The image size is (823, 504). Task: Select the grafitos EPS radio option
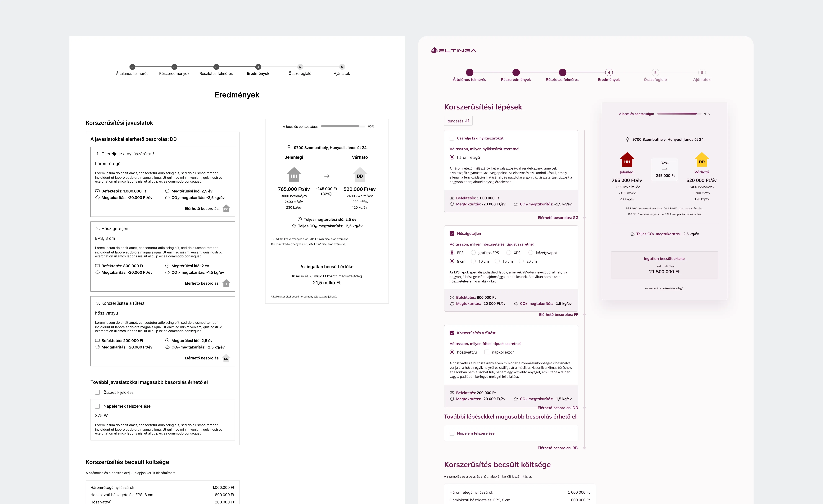point(473,253)
